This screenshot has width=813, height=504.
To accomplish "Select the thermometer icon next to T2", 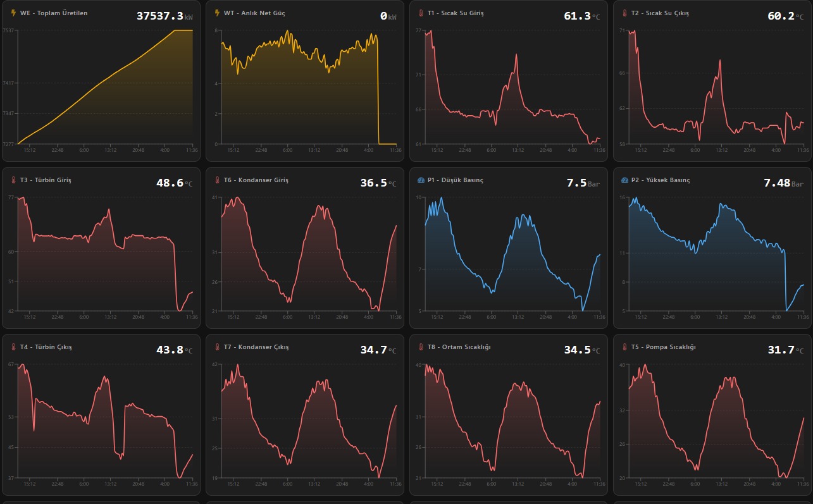I will point(624,13).
